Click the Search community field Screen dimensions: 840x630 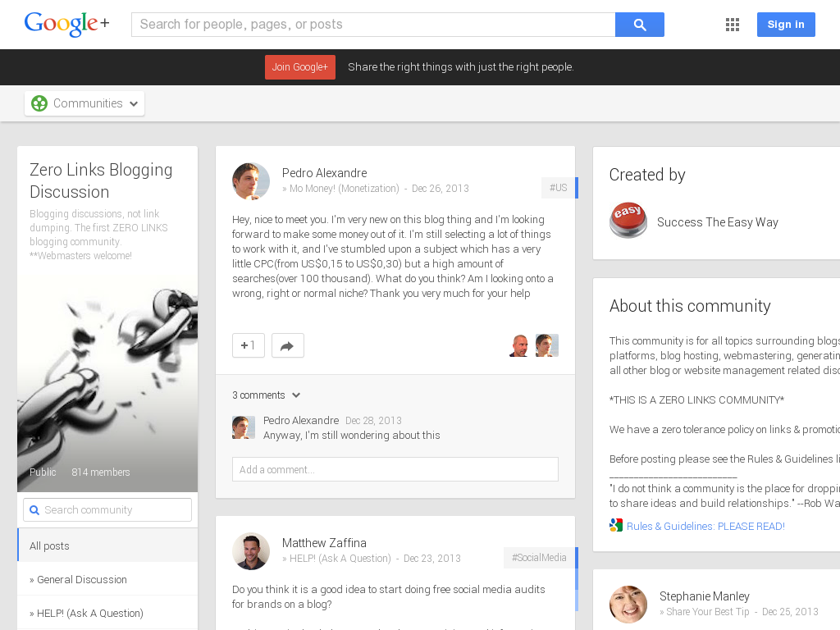point(107,510)
